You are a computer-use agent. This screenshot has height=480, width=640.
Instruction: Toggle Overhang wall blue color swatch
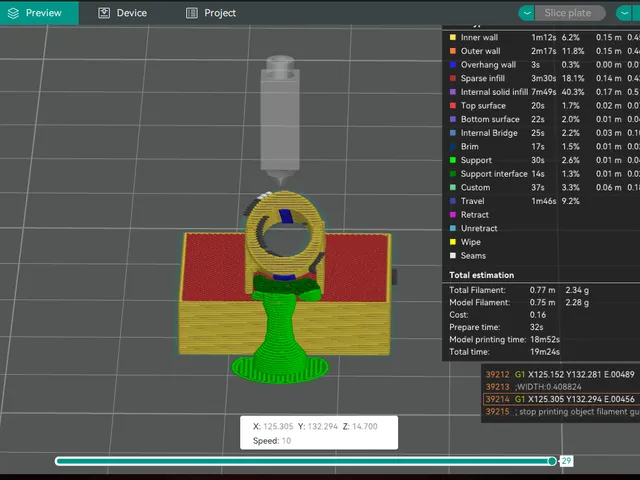[x=453, y=64]
